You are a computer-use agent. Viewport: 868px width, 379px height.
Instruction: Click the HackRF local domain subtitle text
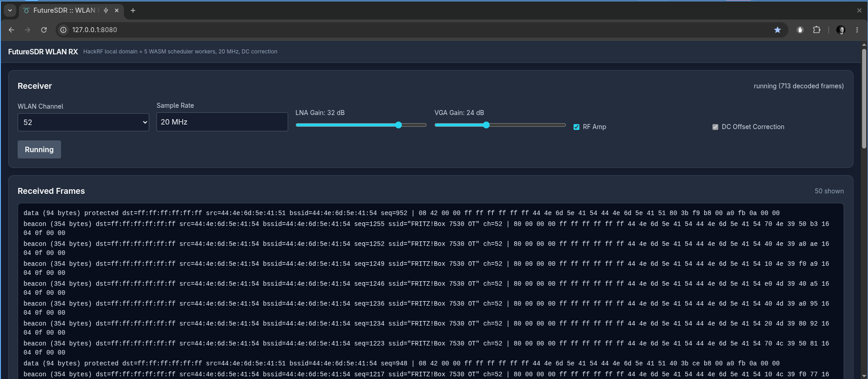[180, 52]
